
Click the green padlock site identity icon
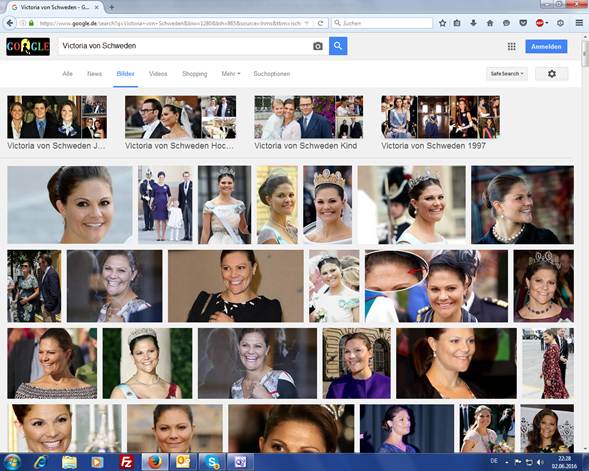[31, 23]
